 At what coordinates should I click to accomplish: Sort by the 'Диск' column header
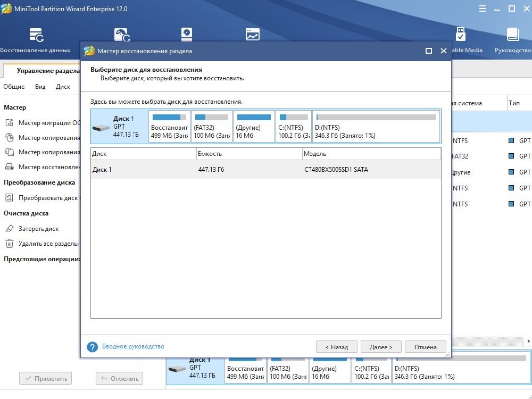pos(144,154)
